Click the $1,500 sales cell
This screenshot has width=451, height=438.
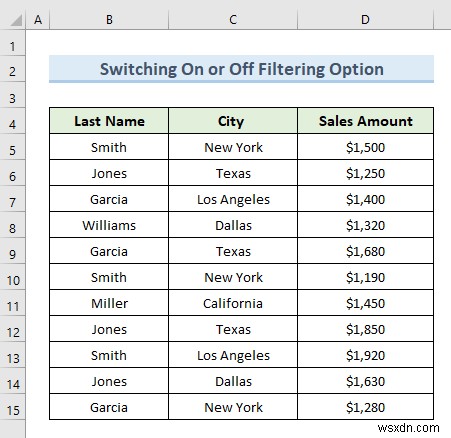pyautogui.click(x=365, y=147)
